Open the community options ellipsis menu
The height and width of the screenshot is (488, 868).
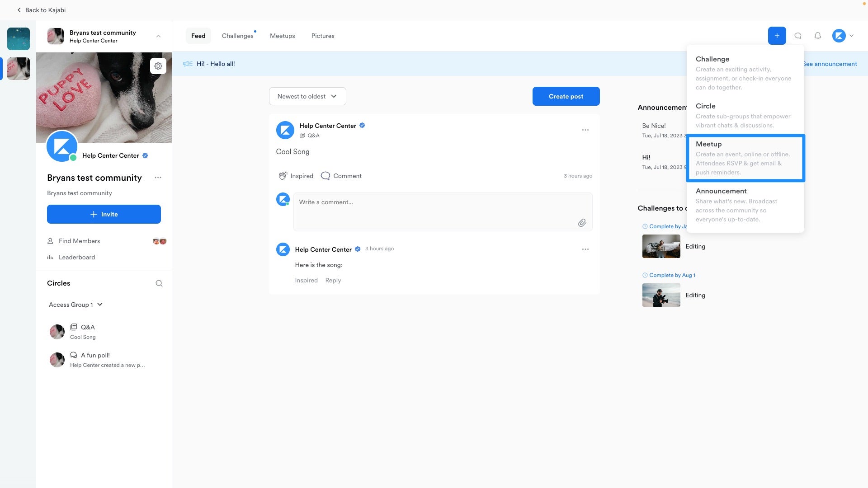click(x=158, y=178)
